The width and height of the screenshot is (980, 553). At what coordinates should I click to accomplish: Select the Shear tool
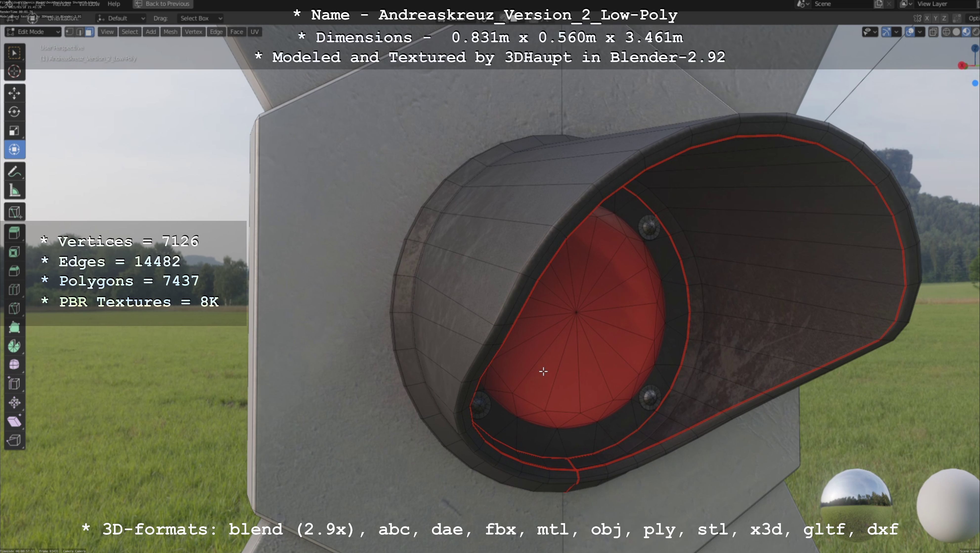(14, 421)
